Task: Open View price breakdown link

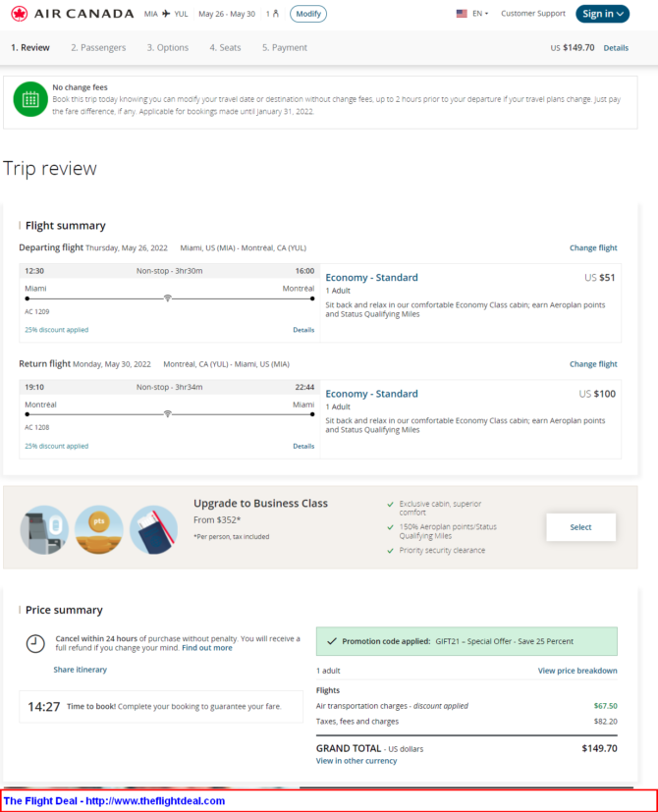Action: [x=577, y=671]
